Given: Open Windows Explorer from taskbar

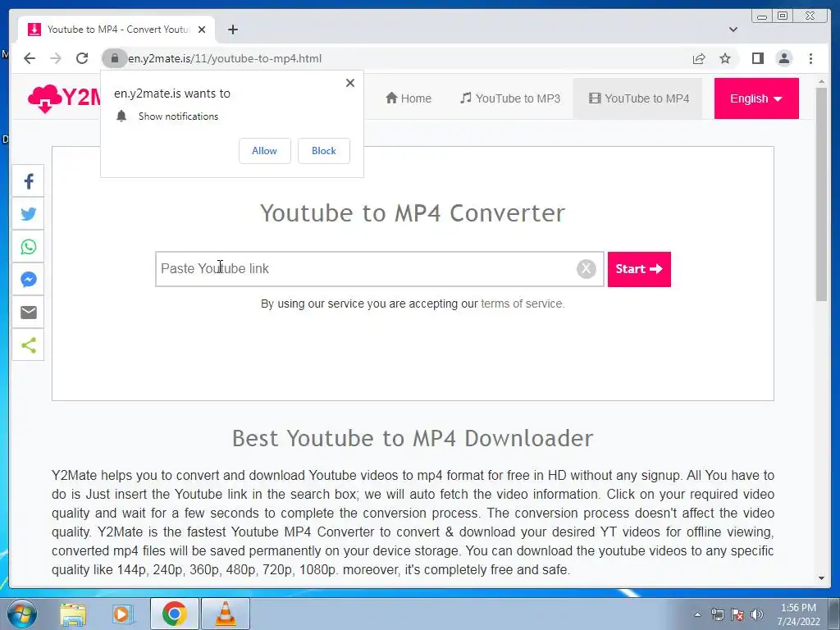Looking at the screenshot, I should pos(73,614).
